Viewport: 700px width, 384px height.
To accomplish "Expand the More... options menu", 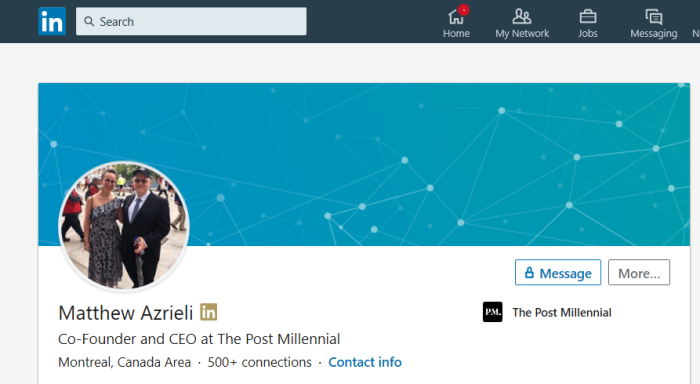I will (x=639, y=272).
